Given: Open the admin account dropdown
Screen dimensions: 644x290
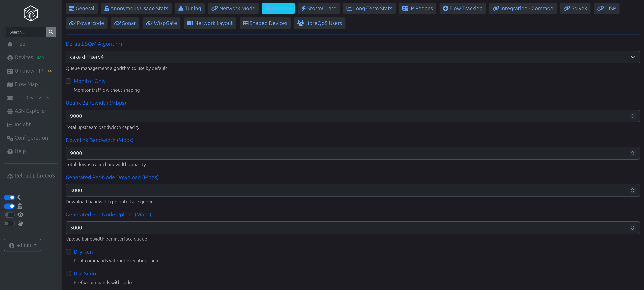Looking at the screenshot, I should tap(22, 245).
